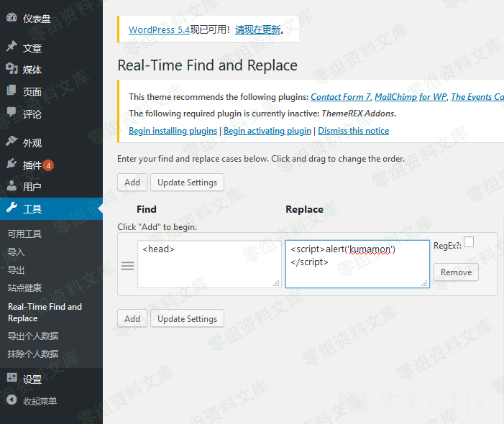This screenshot has height=424, width=504.
Task: Click the Plugins plug icon
Action: [12, 165]
